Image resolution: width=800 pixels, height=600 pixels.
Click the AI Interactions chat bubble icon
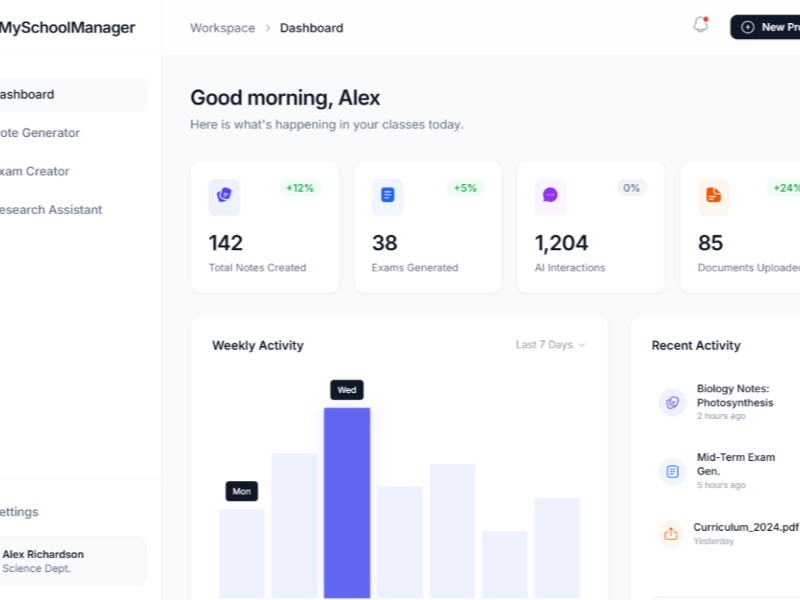(x=550, y=196)
